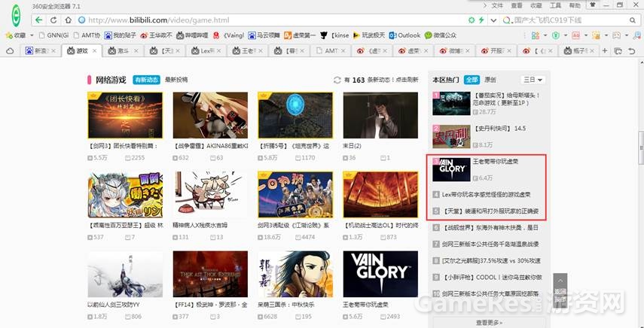Open the 团长快看 video thumbnail
This screenshot has height=328, width=644.
(x=125, y=115)
